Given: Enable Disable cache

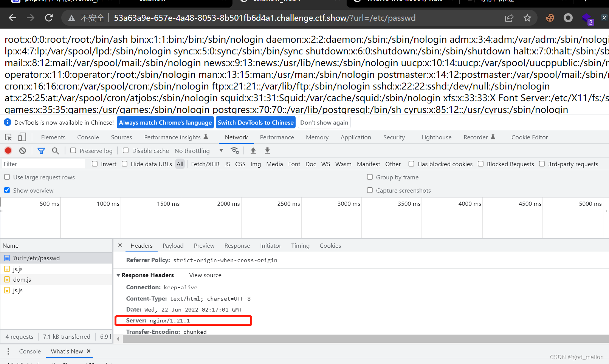Looking at the screenshot, I should click(x=126, y=151).
